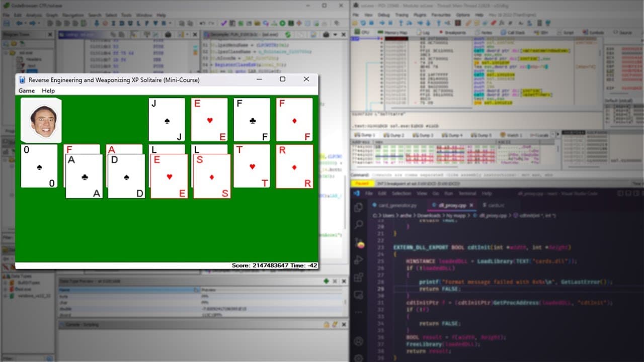644x362 pixels.
Task: Click the Undo icon in Ghidra toolbar
Action: click(x=202, y=23)
